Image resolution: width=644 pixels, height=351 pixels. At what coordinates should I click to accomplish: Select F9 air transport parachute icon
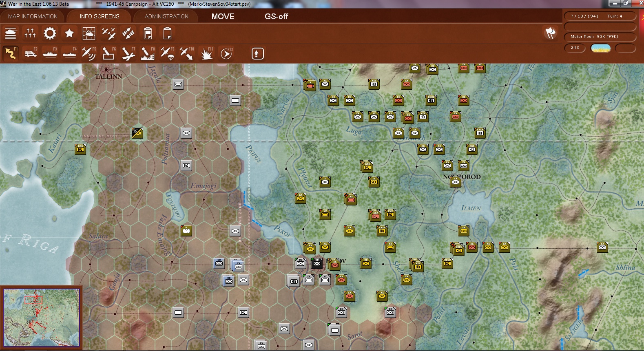(x=167, y=53)
